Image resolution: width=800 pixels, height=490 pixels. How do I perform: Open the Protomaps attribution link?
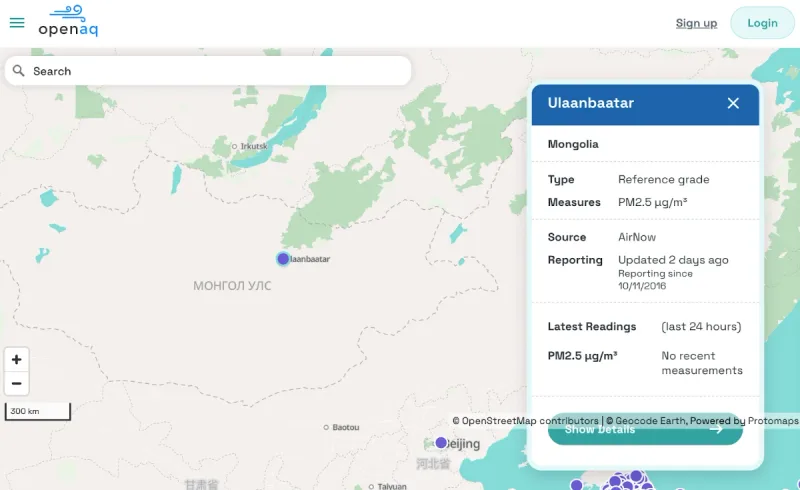[772, 421]
